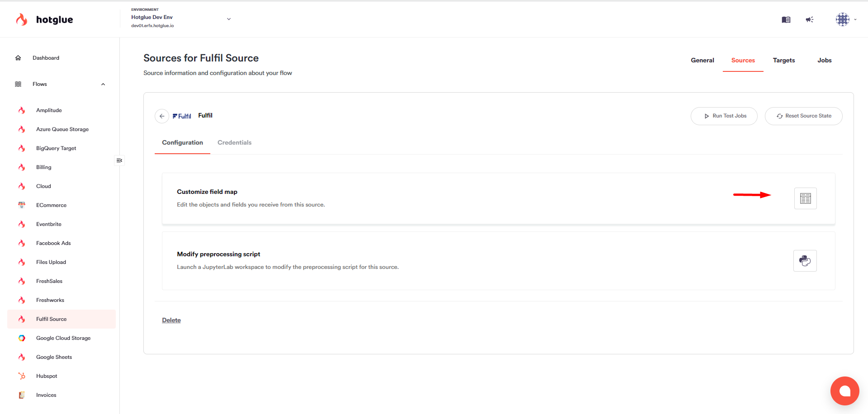This screenshot has width=868, height=414.
Task: Click the Delete link
Action: point(171,320)
